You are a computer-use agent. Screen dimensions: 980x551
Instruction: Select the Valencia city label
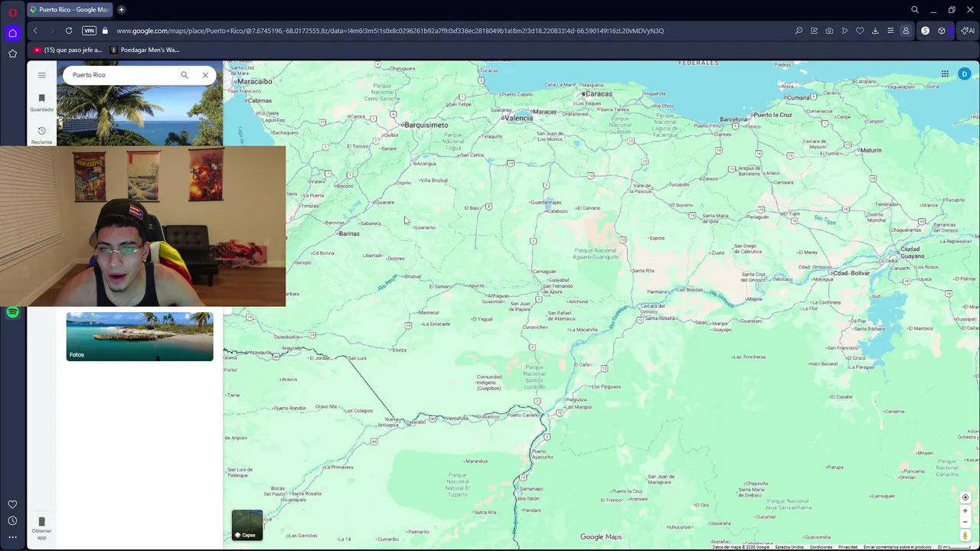(518, 118)
